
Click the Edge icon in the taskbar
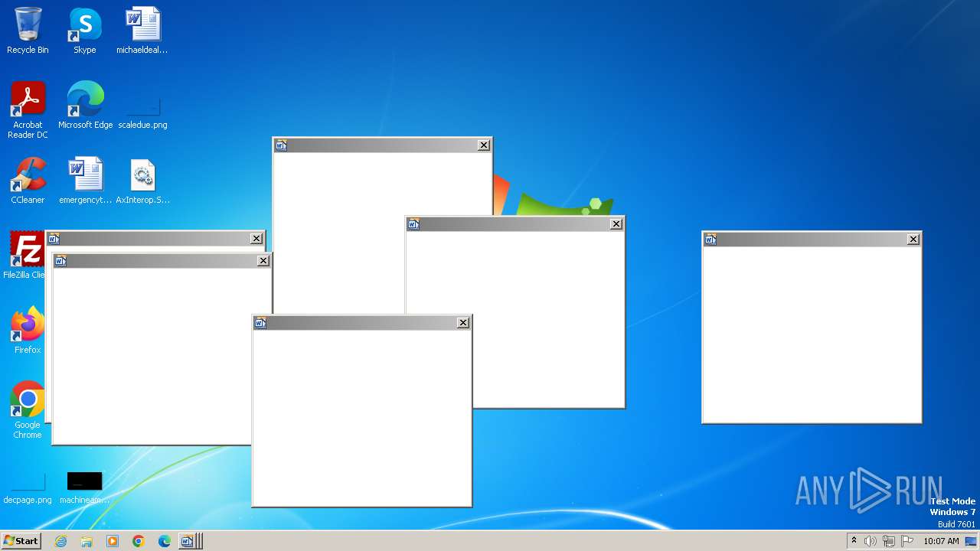165,541
